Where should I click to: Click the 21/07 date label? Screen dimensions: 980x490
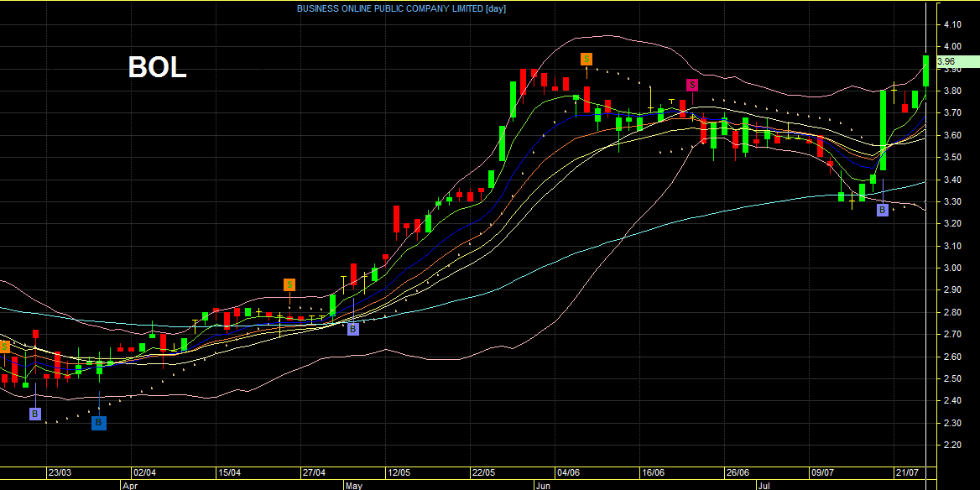pyautogui.click(x=907, y=472)
